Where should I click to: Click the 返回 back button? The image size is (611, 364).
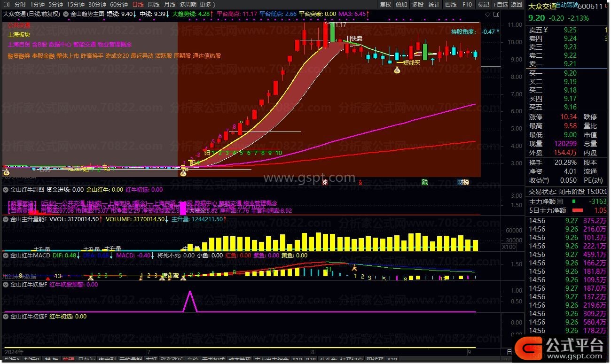tap(517, 4)
